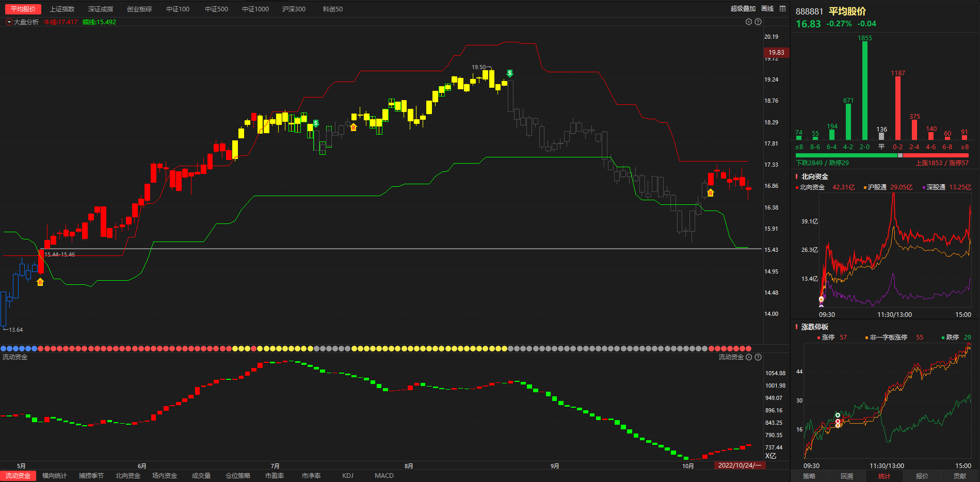Click the buy signal marker near 15.44
980x482 pixels.
click(40, 282)
